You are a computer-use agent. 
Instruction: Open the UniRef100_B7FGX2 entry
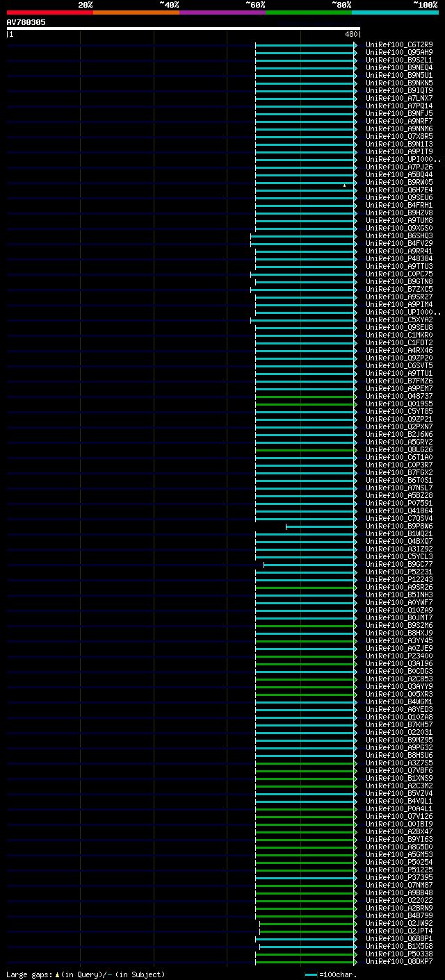tap(399, 472)
